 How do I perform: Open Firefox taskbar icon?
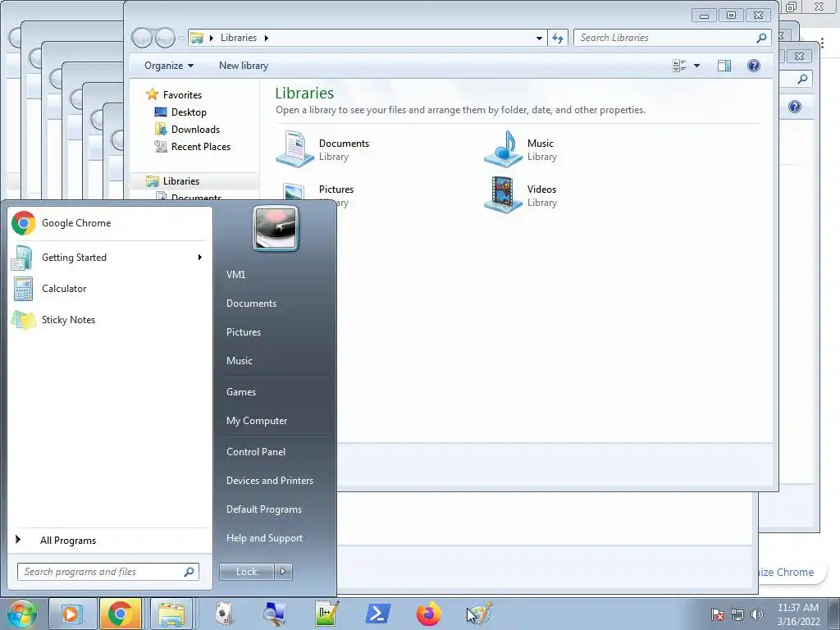pos(428,614)
